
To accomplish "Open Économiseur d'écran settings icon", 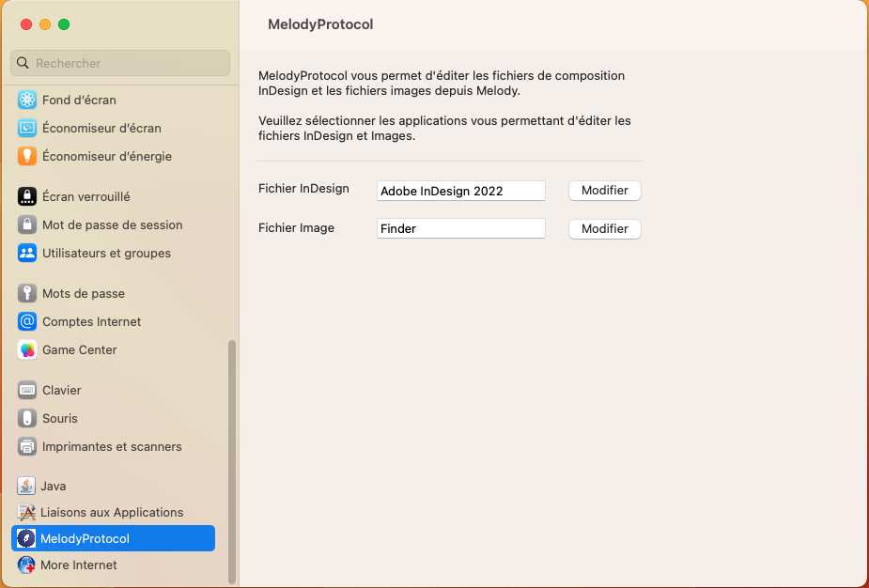I will coord(27,128).
